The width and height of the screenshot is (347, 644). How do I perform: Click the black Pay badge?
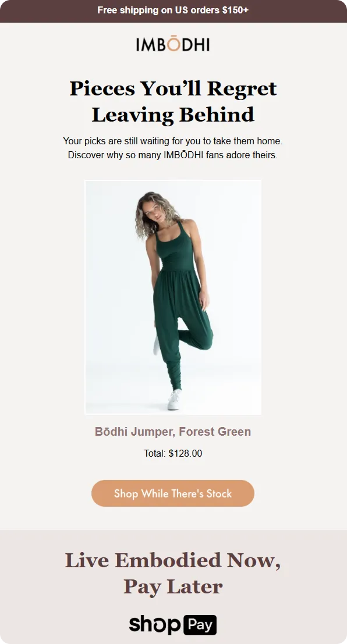coord(200,625)
